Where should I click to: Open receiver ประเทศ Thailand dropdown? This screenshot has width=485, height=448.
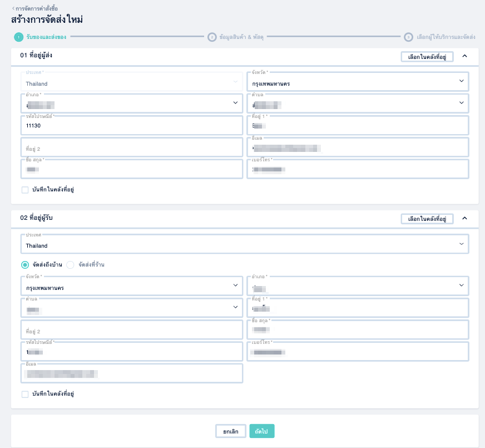point(245,244)
